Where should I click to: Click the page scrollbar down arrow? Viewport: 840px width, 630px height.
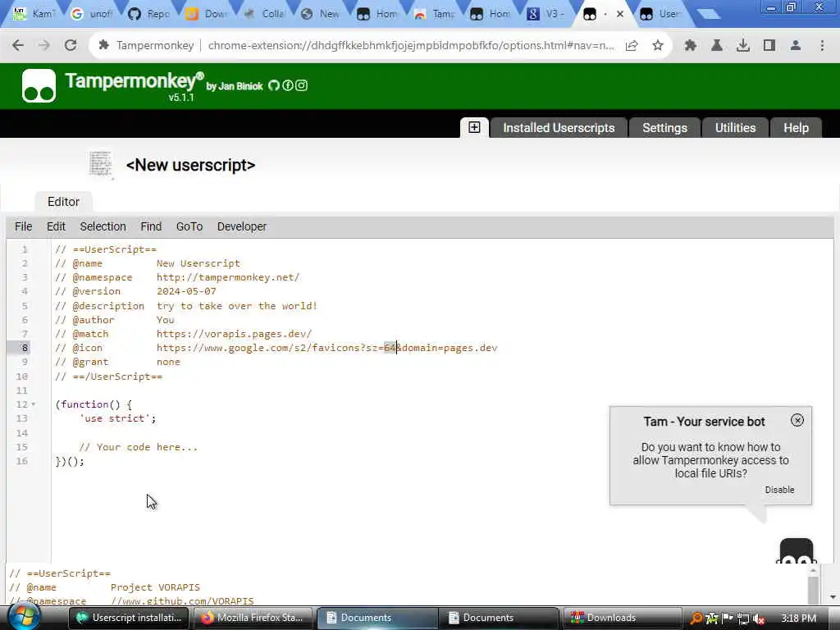(833, 597)
